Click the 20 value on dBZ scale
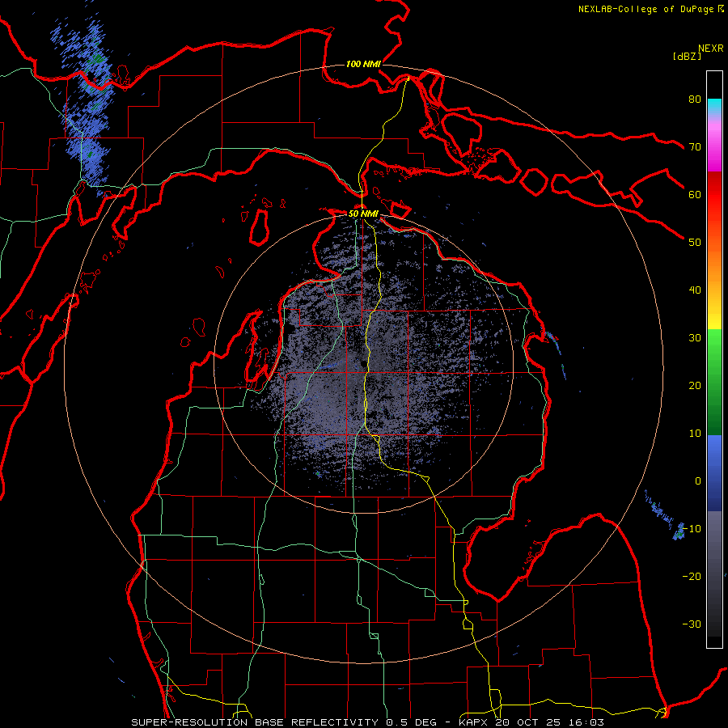The height and width of the screenshot is (728, 728). [695, 385]
